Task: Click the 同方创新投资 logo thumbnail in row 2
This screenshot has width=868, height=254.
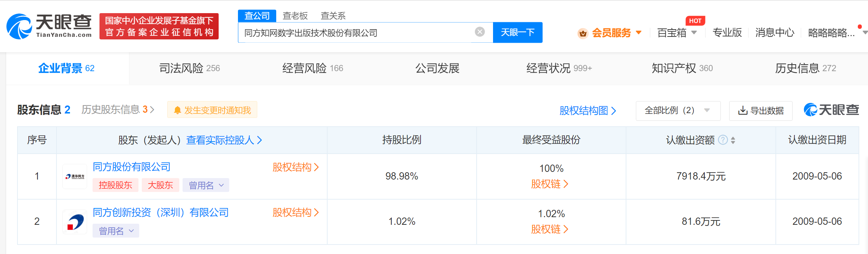Action: coord(75,222)
